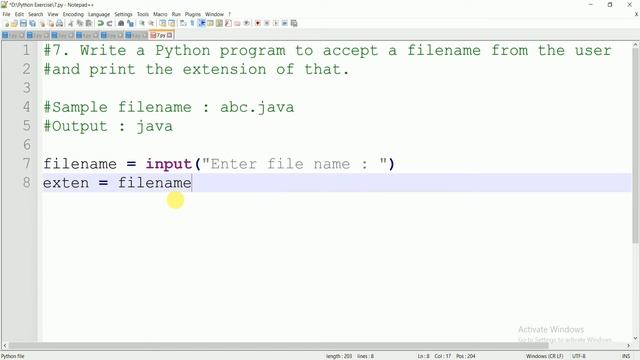This screenshot has width=640, height=360.
Task: Create a new document with New icon
Action: tap(6, 23)
